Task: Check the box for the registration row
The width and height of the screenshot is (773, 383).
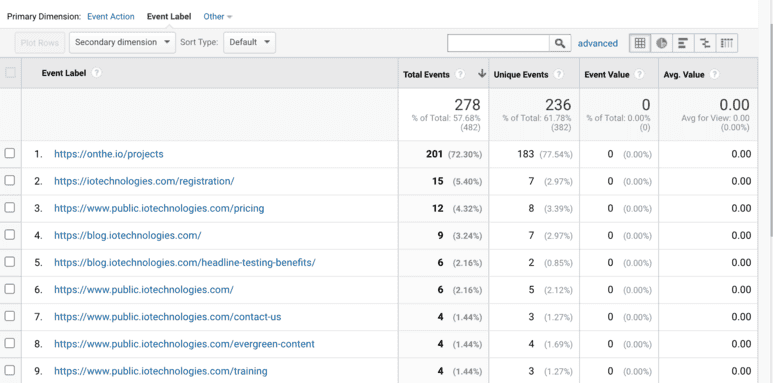Action: pos(10,180)
